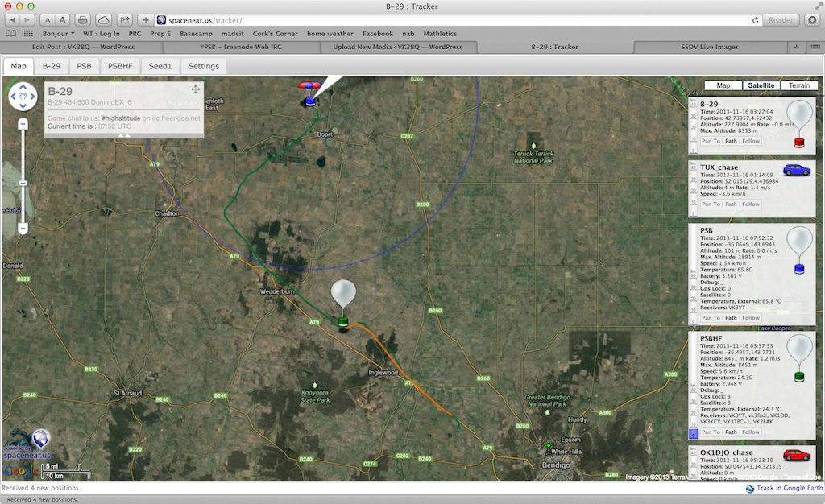This screenshot has height=504, width=825.
Task: Click the white PSBHF balloon marker on map
Action: (343, 304)
